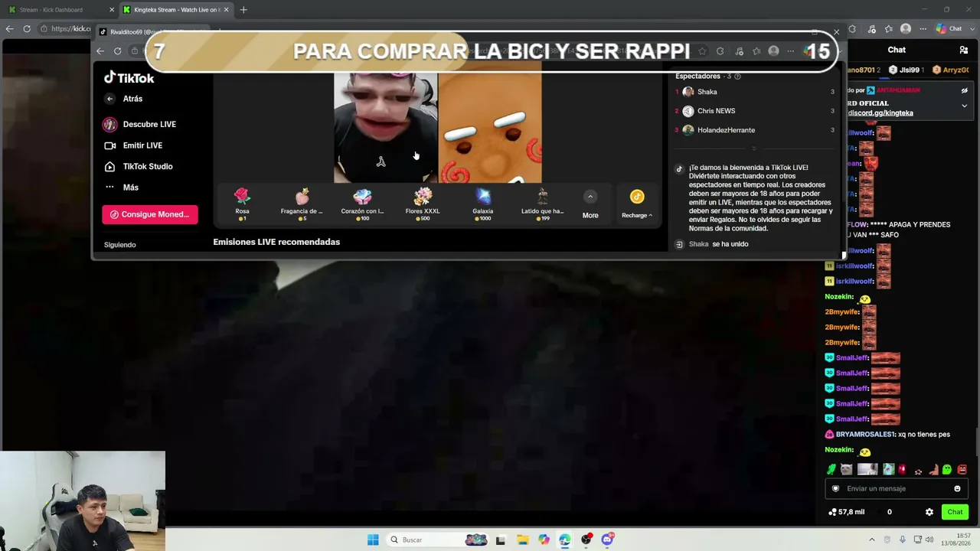Reload the TikTok popup window page

click(x=117, y=51)
